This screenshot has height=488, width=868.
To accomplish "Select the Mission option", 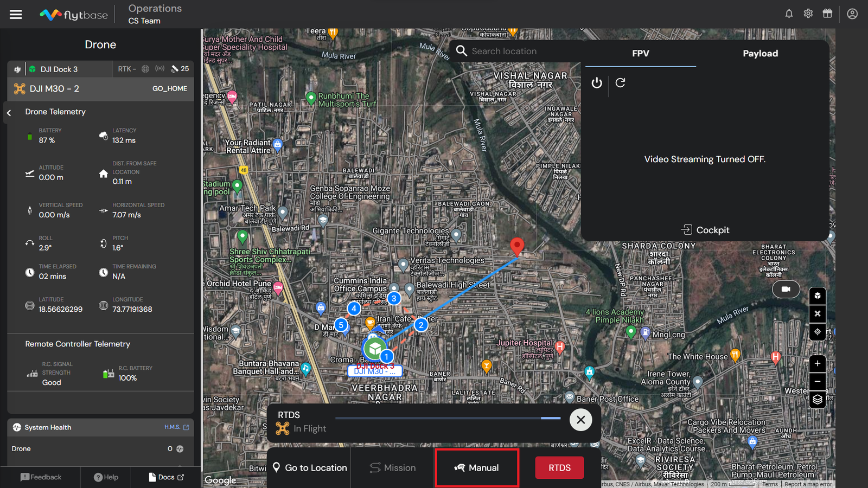I will coord(393,467).
